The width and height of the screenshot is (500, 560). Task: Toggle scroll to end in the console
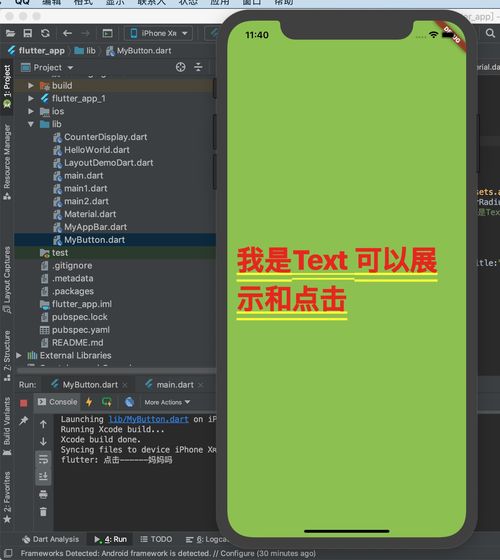(43, 476)
